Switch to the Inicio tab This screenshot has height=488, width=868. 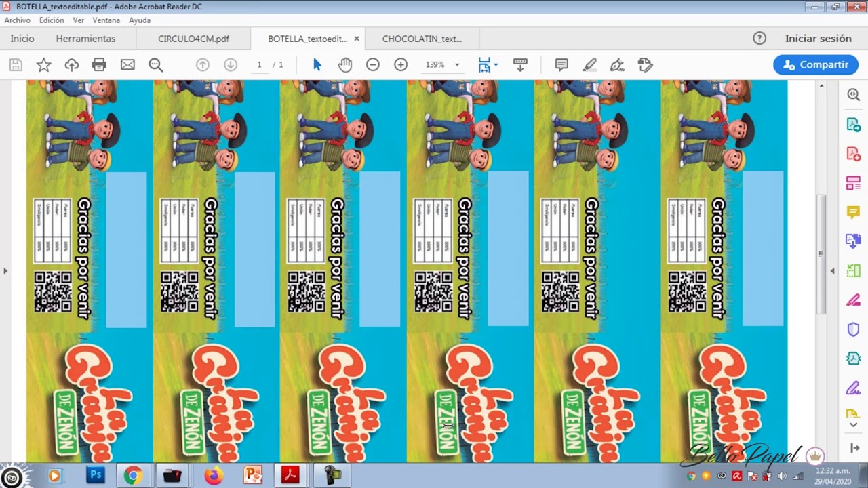(x=22, y=39)
